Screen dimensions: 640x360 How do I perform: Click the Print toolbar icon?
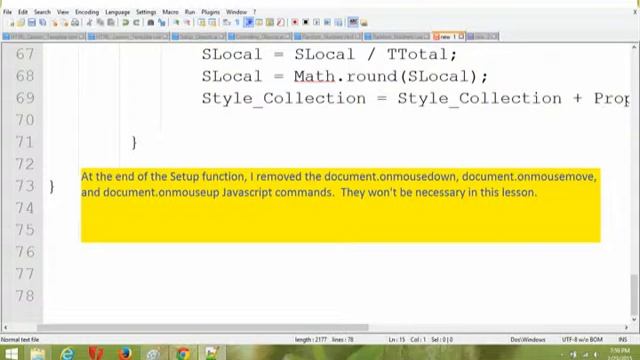click(x=75, y=22)
